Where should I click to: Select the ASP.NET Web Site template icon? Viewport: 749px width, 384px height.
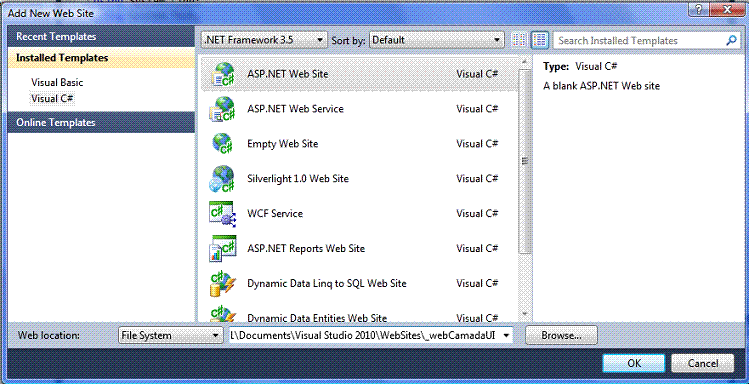[222, 75]
